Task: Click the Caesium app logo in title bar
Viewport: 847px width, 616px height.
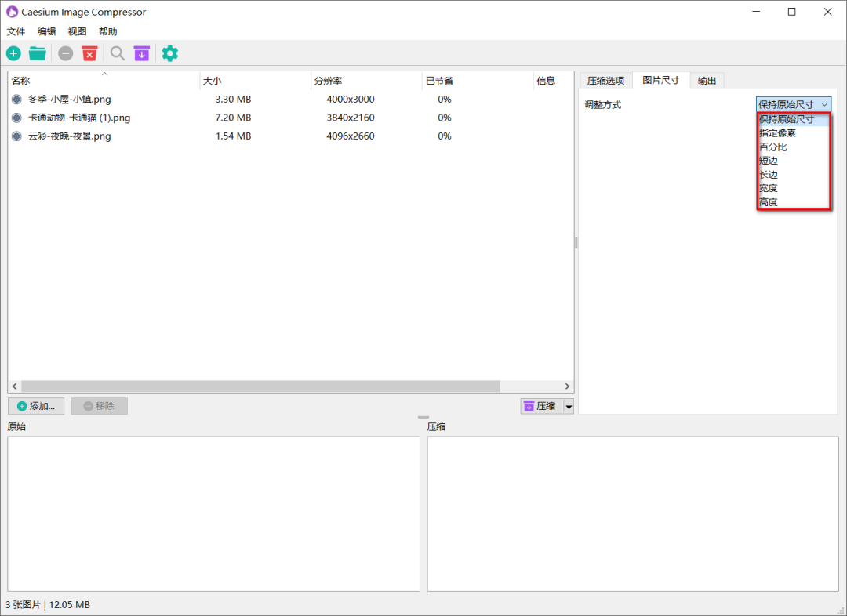Action: coord(11,12)
